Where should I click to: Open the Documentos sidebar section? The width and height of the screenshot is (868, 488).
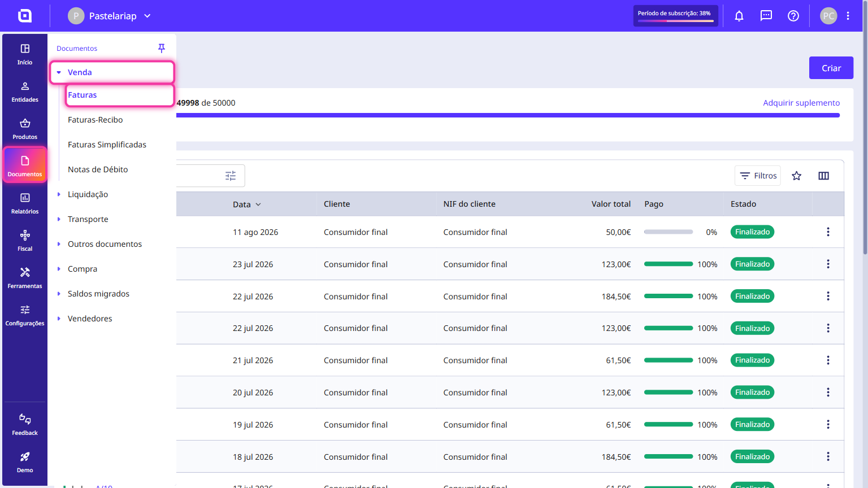(25, 165)
